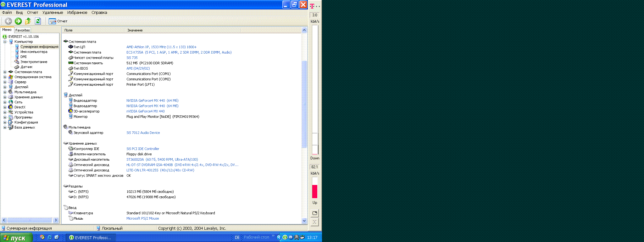Image resolution: width=644 pixels, height=242 pixels.
Task: Open the SiS 7012 Audio Device link
Action: [143, 133]
